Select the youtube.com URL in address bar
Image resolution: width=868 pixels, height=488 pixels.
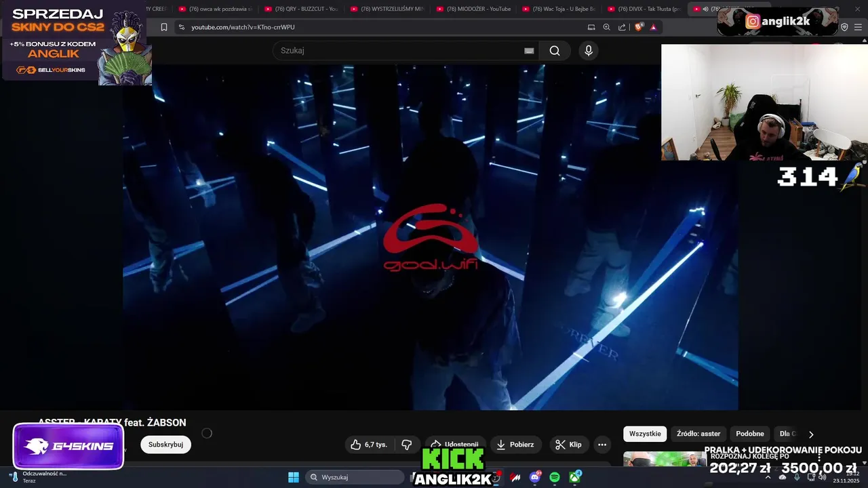(243, 27)
